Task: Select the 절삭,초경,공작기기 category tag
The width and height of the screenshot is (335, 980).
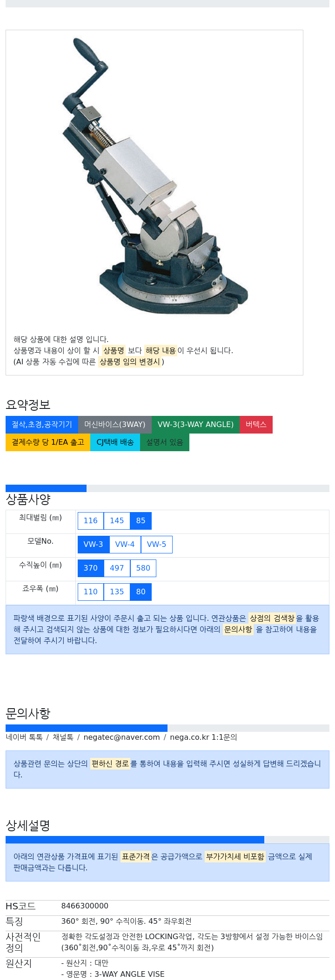Action: pos(42,425)
